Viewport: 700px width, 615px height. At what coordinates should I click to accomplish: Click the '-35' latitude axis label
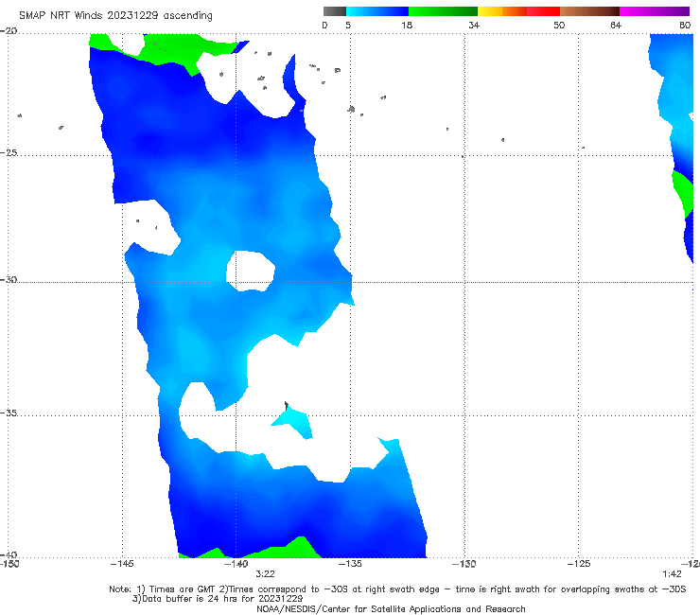pyautogui.click(x=9, y=413)
